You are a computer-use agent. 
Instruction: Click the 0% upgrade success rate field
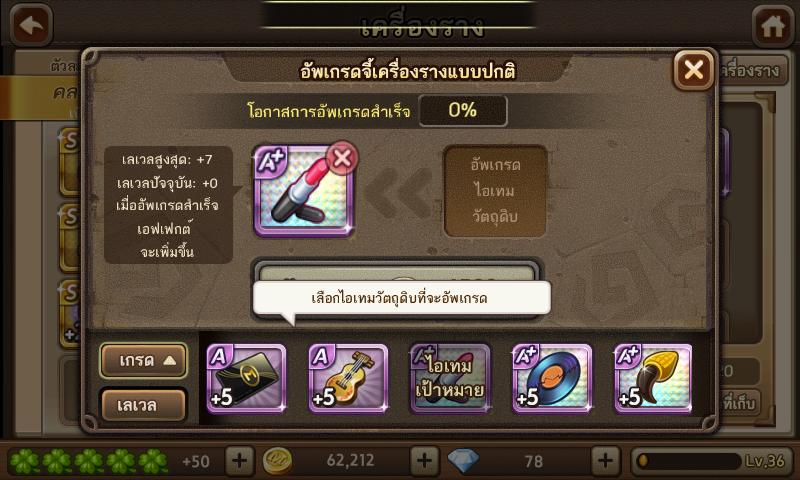[463, 110]
